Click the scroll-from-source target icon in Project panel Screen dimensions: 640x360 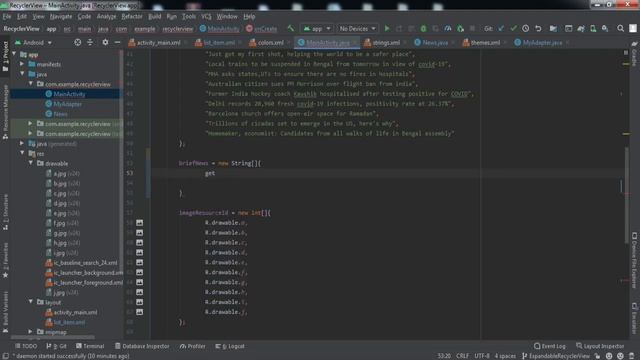coord(78,42)
